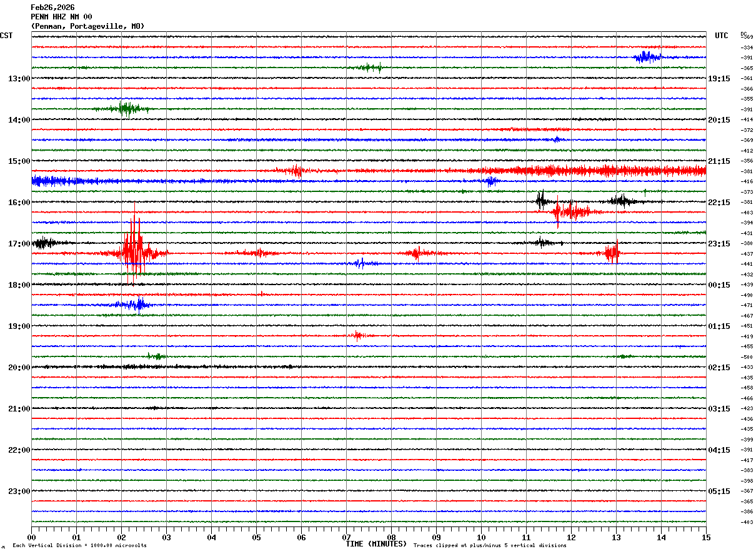Select the black burst on the 16:00 trace near minute 11
This screenshot has width=756, height=554.
pos(541,201)
